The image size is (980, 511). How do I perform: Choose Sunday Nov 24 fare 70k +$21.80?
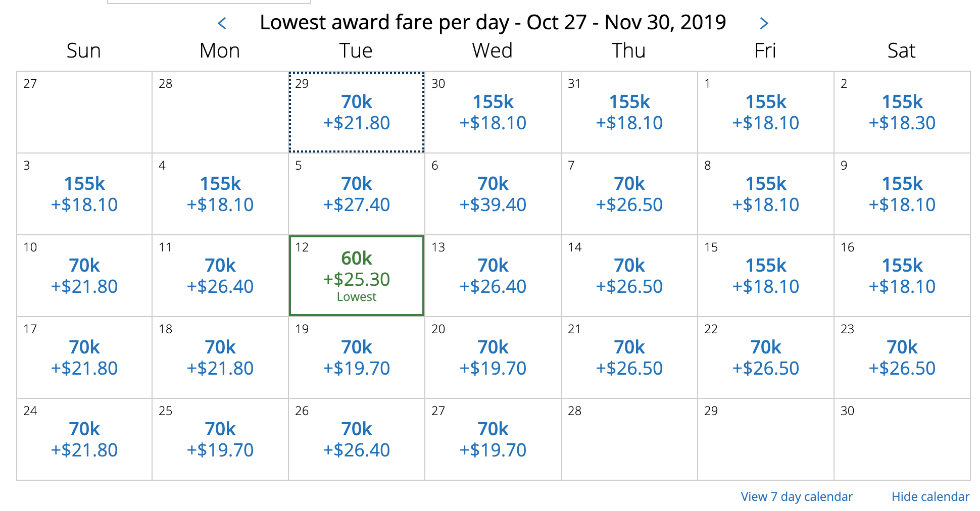(x=84, y=440)
